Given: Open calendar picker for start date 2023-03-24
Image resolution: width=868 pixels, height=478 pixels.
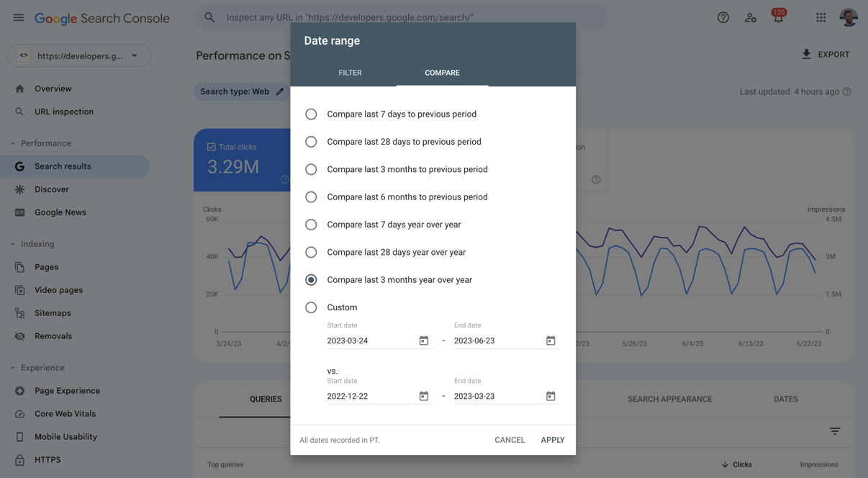Looking at the screenshot, I should [423, 340].
